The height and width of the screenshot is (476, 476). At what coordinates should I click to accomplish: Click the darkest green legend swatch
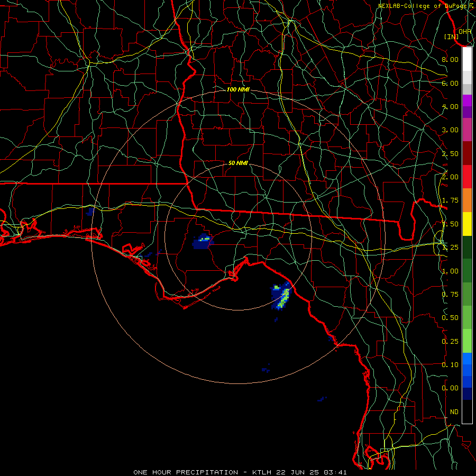[467, 247]
